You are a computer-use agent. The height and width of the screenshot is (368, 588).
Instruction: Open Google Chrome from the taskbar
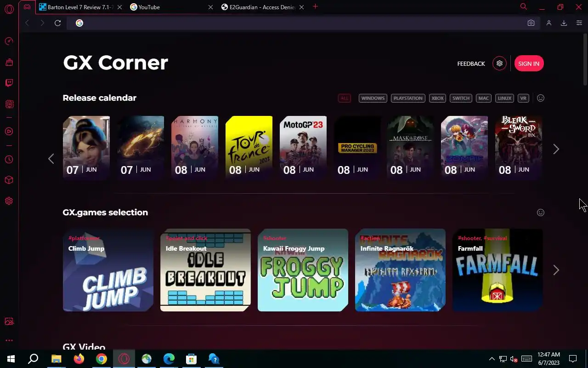click(x=102, y=359)
